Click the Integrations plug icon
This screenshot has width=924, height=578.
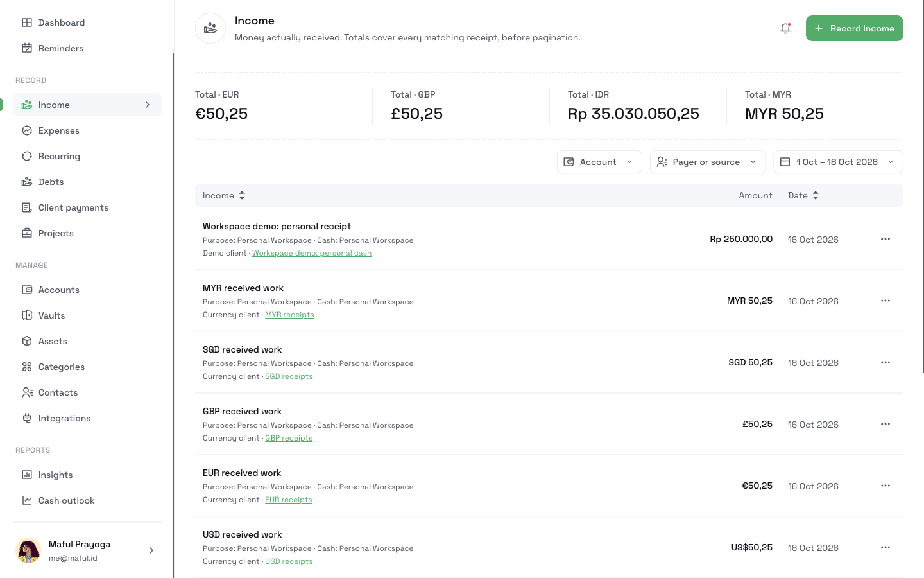pos(27,418)
